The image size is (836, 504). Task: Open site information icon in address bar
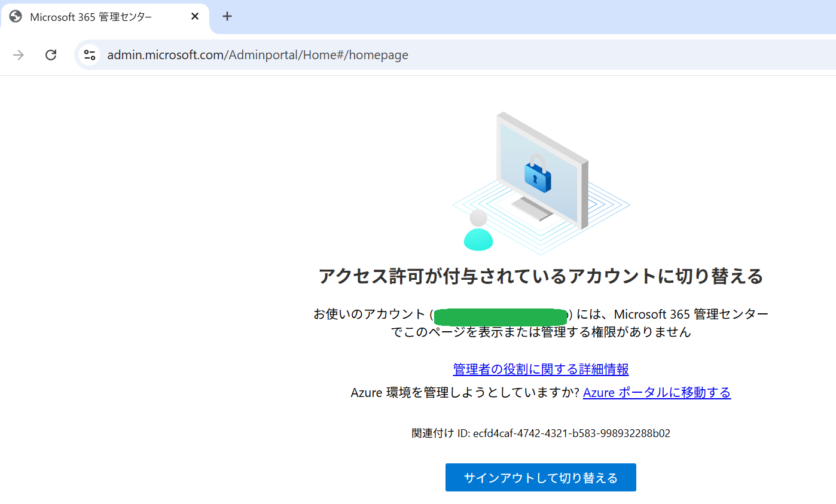click(x=90, y=55)
